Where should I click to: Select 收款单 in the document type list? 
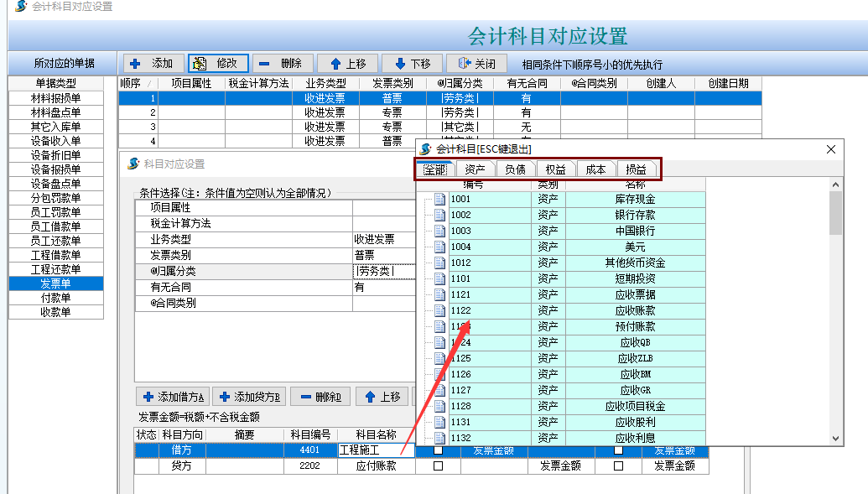56,312
